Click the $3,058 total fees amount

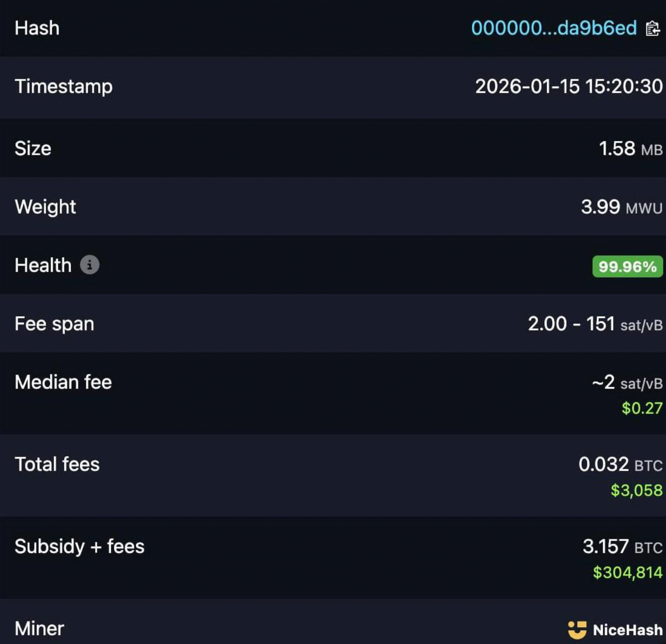pyautogui.click(x=636, y=490)
